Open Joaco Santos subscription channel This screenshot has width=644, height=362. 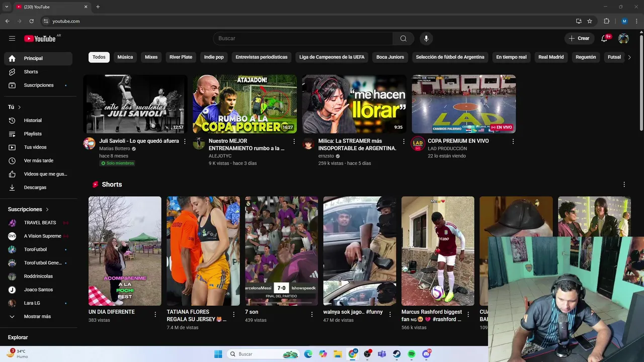pos(38,290)
